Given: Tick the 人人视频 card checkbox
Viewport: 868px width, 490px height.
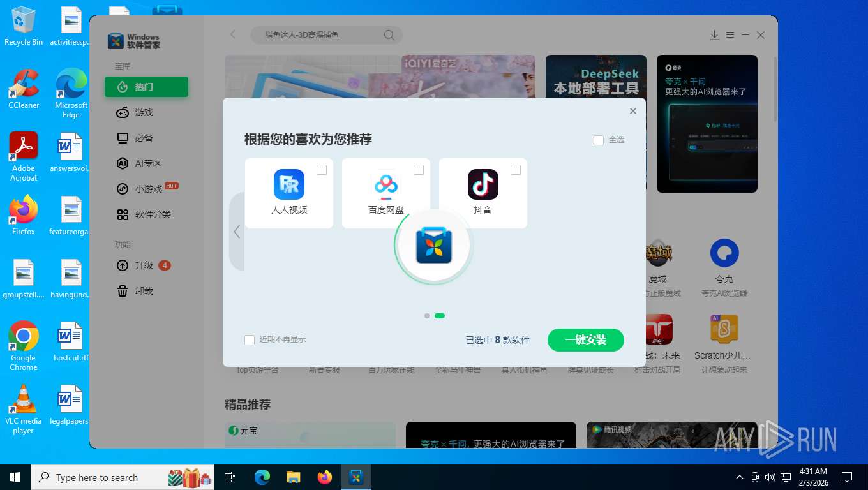Looking at the screenshot, I should [x=322, y=170].
